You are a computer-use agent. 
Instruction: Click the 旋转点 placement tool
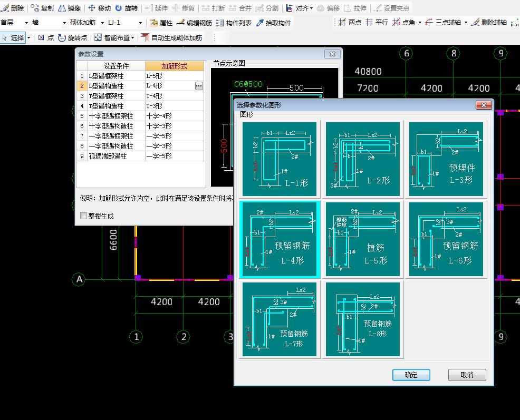[x=73, y=37]
